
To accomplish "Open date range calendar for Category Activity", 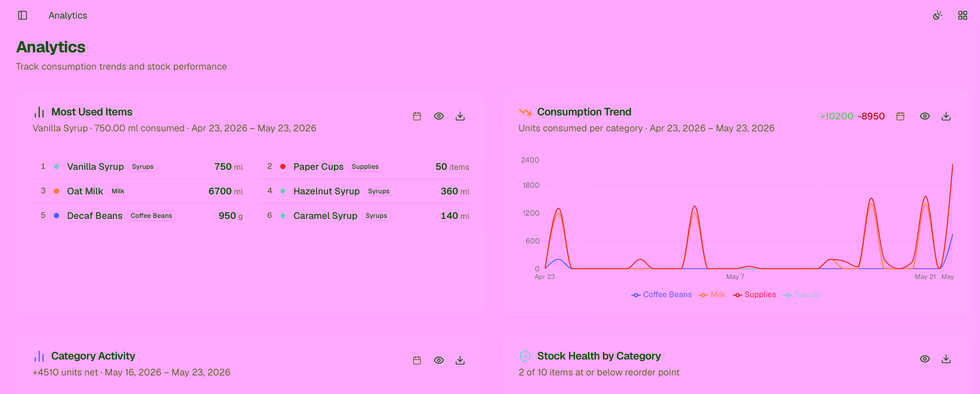I will coord(417,360).
